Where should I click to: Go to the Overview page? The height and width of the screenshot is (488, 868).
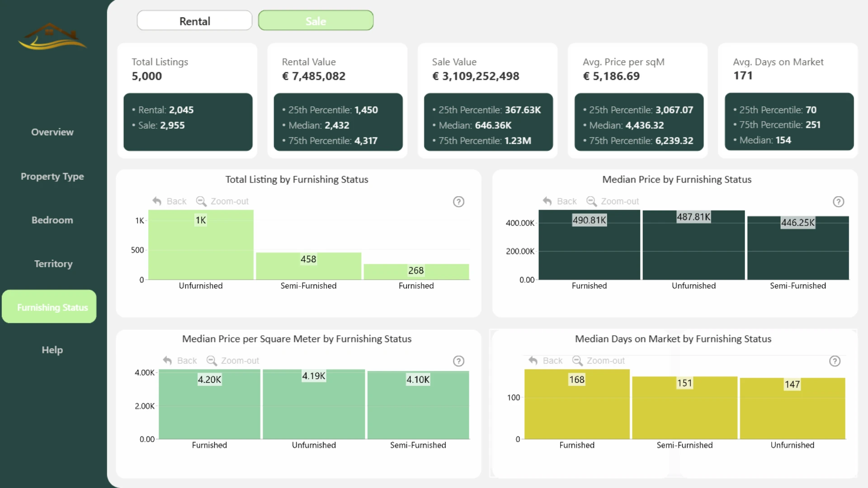[x=52, y=132]
